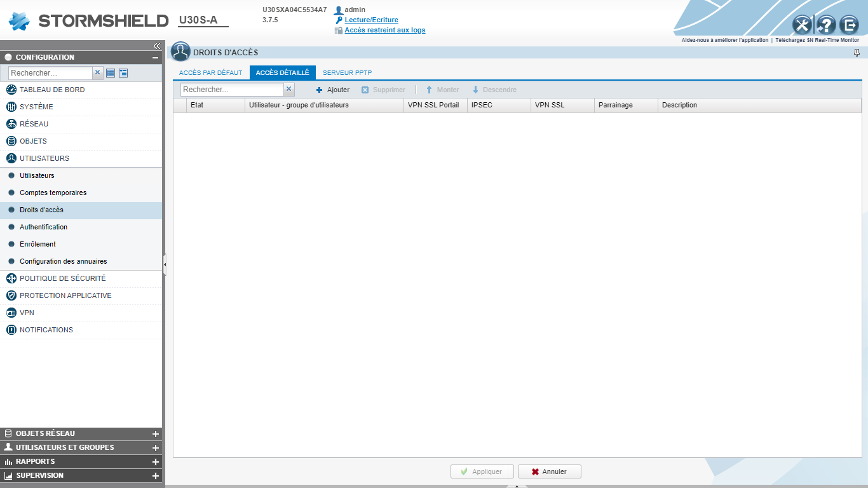Sort by the Parrainage column header
This screenshot has width=868, height=488.
pos(626,105)
